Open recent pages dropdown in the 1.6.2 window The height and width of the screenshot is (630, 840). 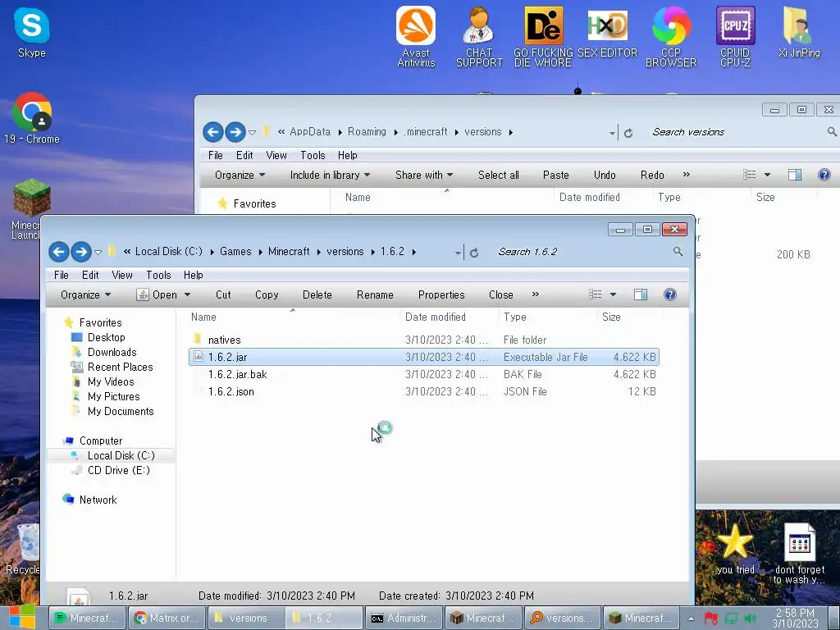coord(98,252)
